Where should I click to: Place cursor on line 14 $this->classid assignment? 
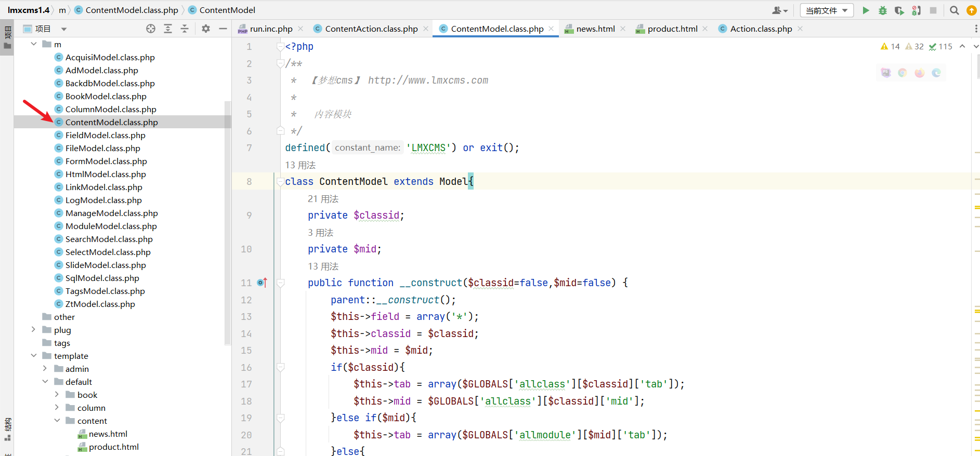tap(404, 333)
